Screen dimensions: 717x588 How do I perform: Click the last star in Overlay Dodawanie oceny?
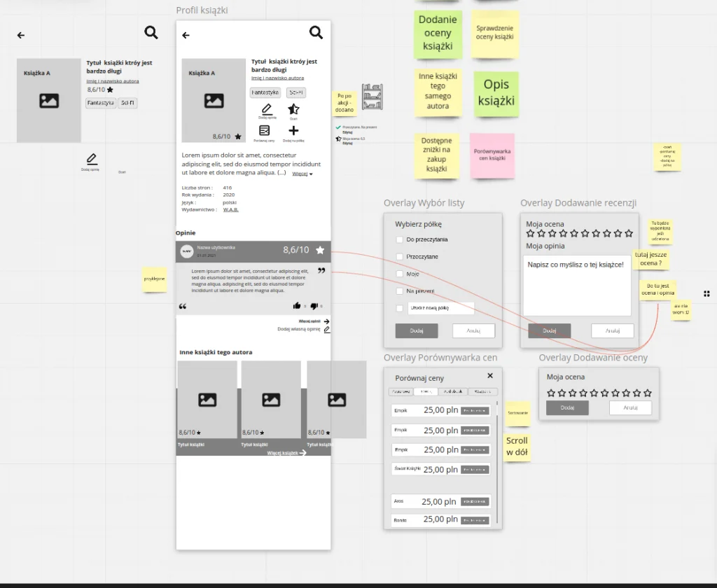tap(648, 393)
